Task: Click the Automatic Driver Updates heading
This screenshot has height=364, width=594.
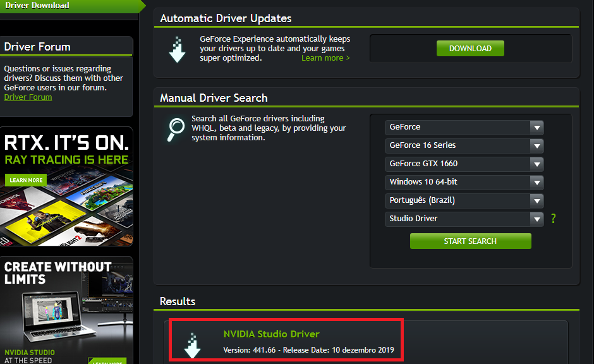Action: (x=226, y=18)
